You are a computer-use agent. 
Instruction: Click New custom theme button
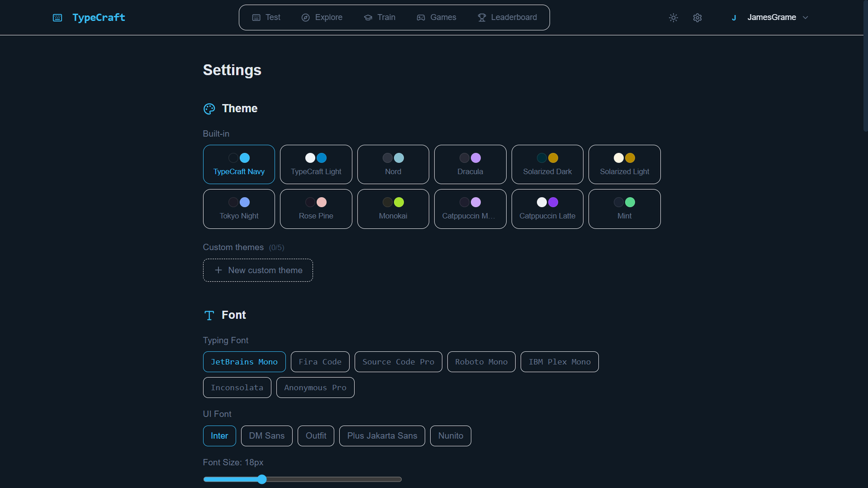tap(258, 270)
